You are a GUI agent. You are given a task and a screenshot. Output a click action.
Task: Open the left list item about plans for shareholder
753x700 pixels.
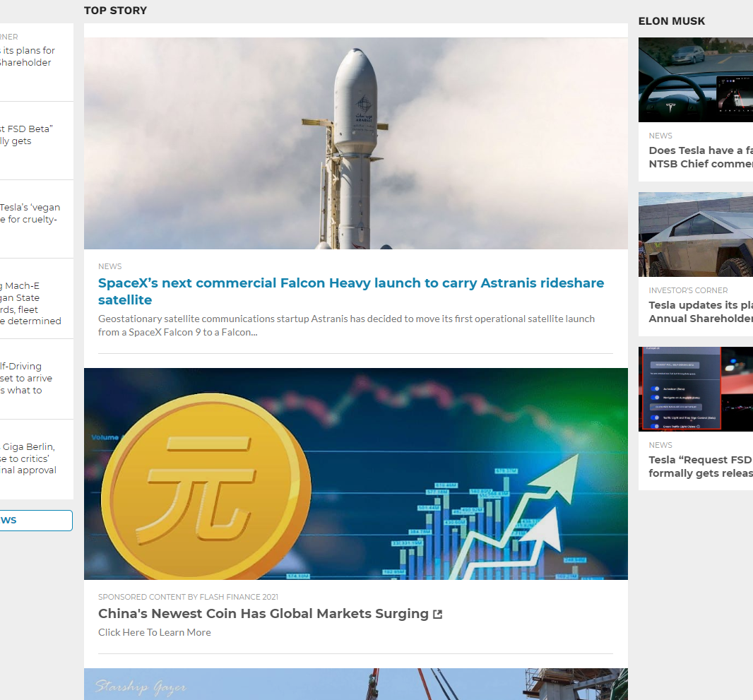pos(28,57)
